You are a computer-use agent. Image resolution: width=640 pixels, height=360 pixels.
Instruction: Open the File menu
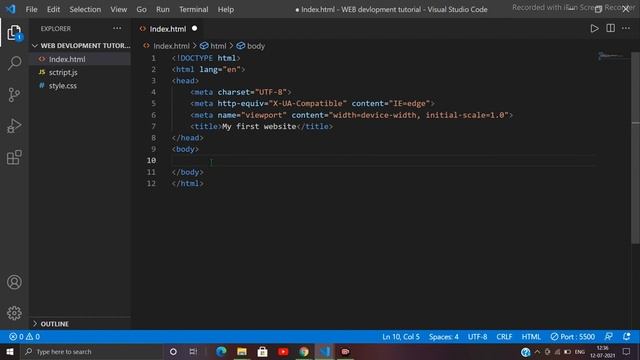click(31, 9)
